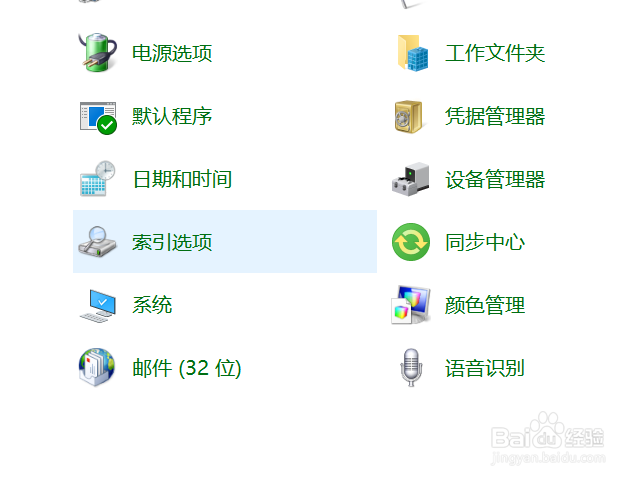Open the 电源选项 text link
Screen dimensions: 640x480
tap(172, 53)
